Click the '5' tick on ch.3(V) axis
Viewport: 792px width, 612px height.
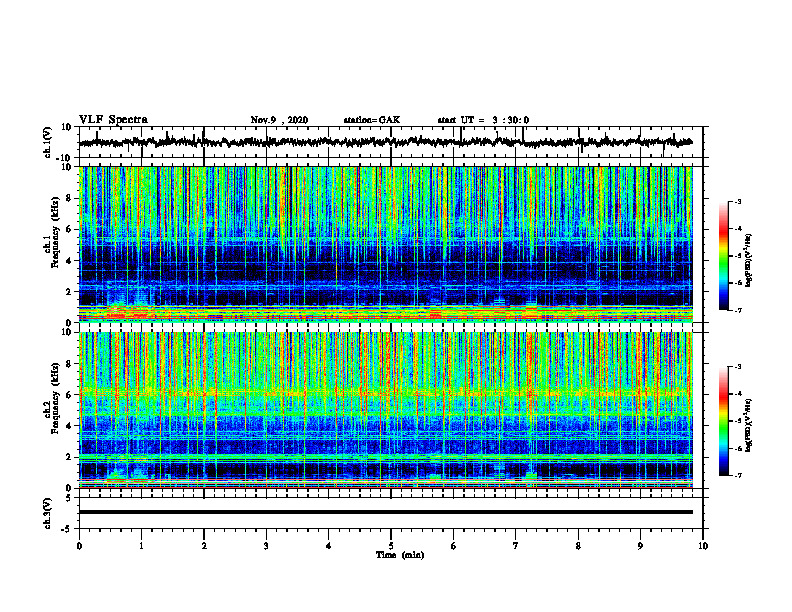pyautogui.click(x=70, y=497)
